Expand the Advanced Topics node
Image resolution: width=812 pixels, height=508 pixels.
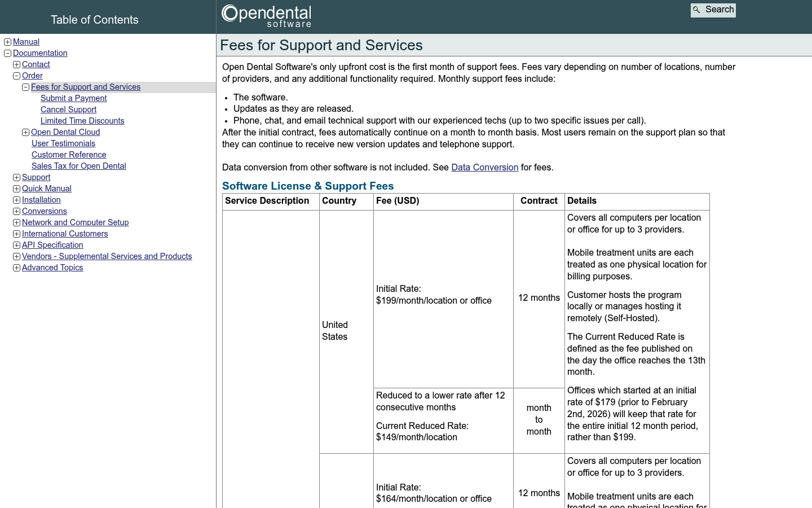point(16,268)
